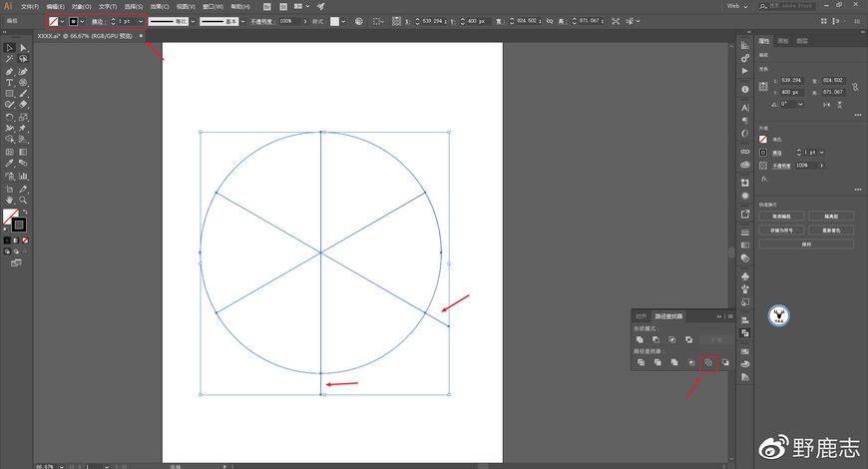Toggle constrain width and height proportions link
The image size is (868, 469).
(x=855, y=87)
